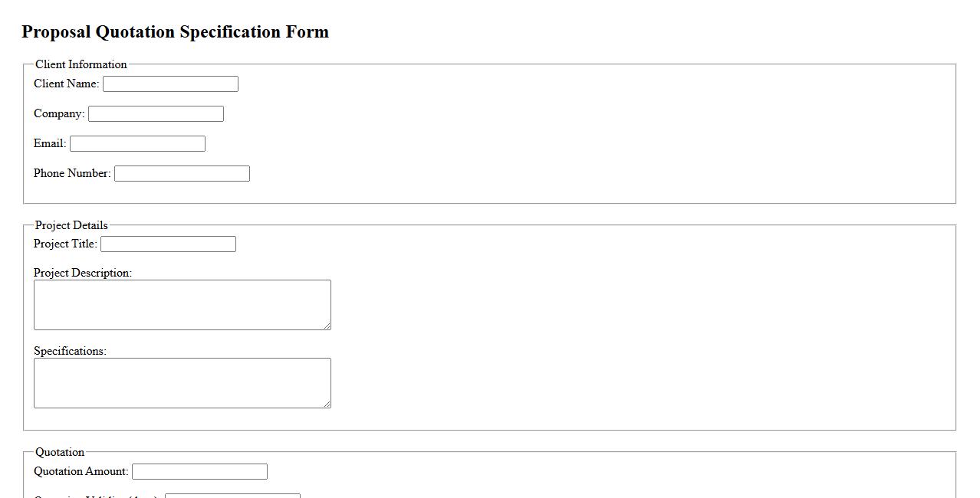
Task: Place cursor in the Specifications text area
Action: tap(182, 383)
